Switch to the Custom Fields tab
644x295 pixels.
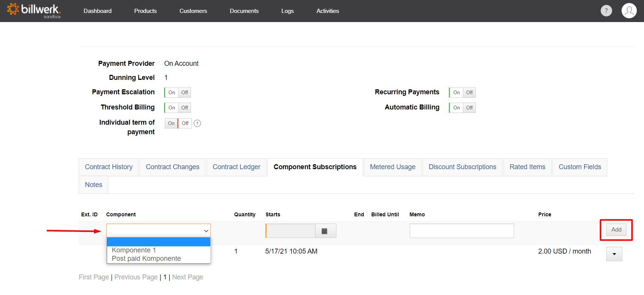(580, 167)
